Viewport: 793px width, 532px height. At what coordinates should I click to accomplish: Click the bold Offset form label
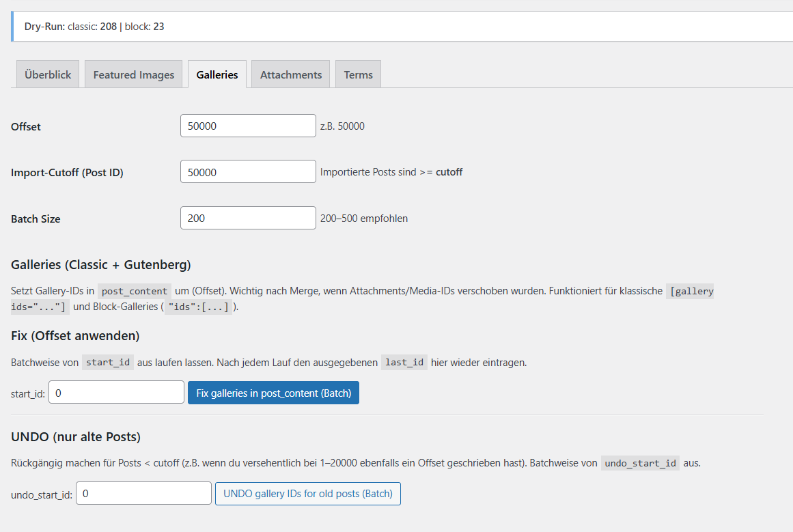[x=26, y=126]
